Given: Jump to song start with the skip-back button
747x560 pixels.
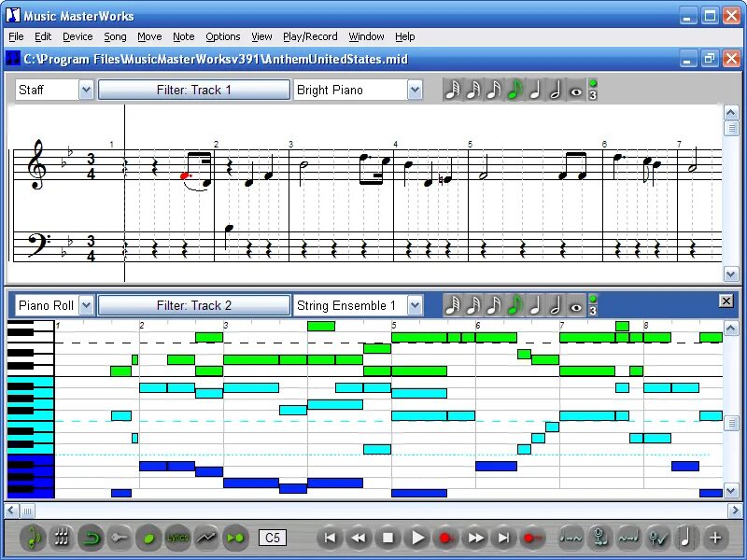Looking at the screenshot, I should click(330, 539).
